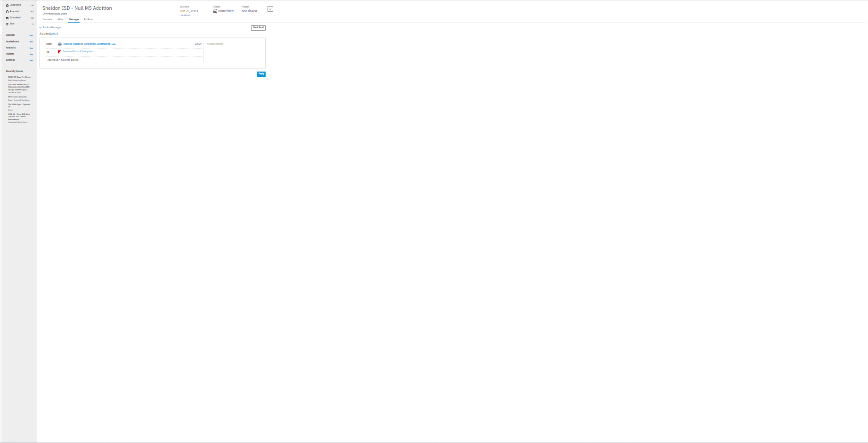Click the Undecided status inbox icon
The width and height of the screenshot is (868, 443).
pos(215,11)
